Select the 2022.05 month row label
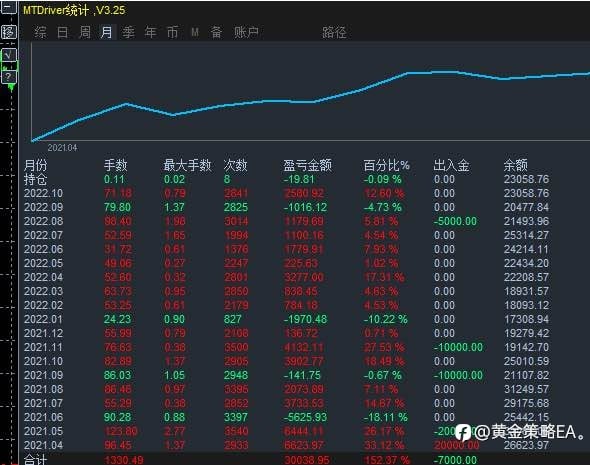 click(43, 263)
